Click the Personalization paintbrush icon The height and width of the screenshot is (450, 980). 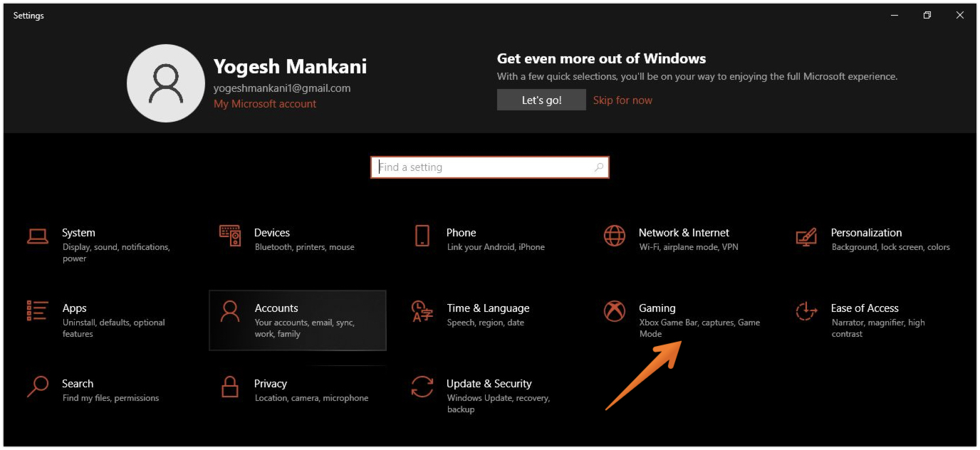point(806,236)
